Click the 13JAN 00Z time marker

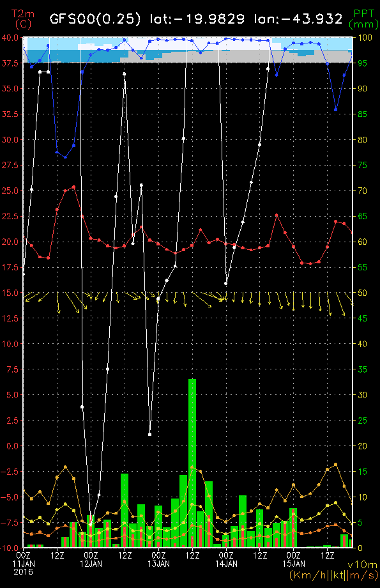(x=158, y=559)
